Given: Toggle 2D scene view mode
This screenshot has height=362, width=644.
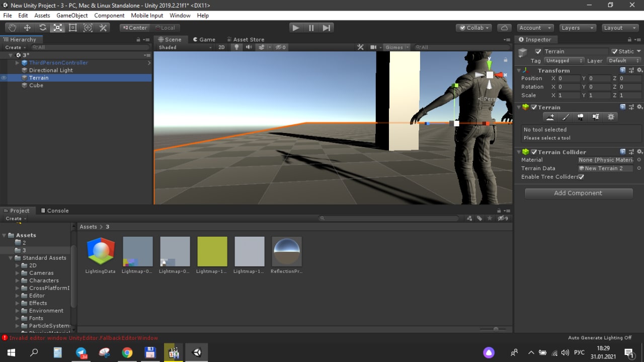Looking at the screenshot, I should click(221, 47).
